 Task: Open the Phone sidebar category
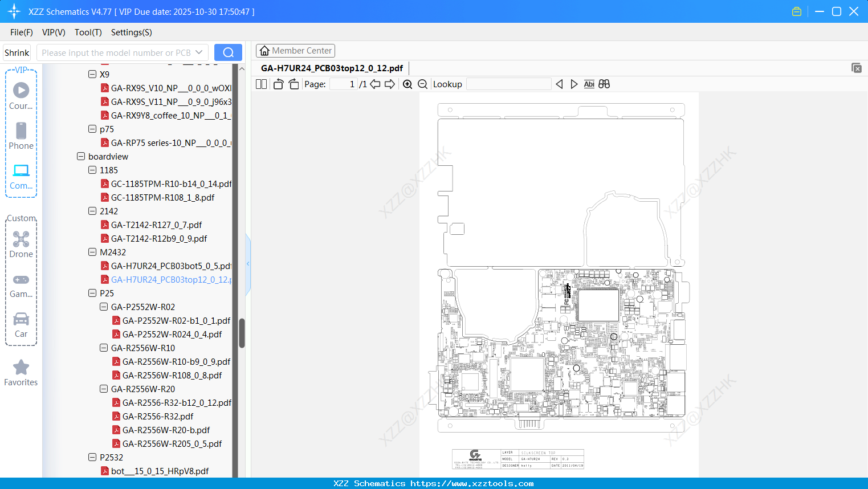pyautogui.click(x=21, y=136)
